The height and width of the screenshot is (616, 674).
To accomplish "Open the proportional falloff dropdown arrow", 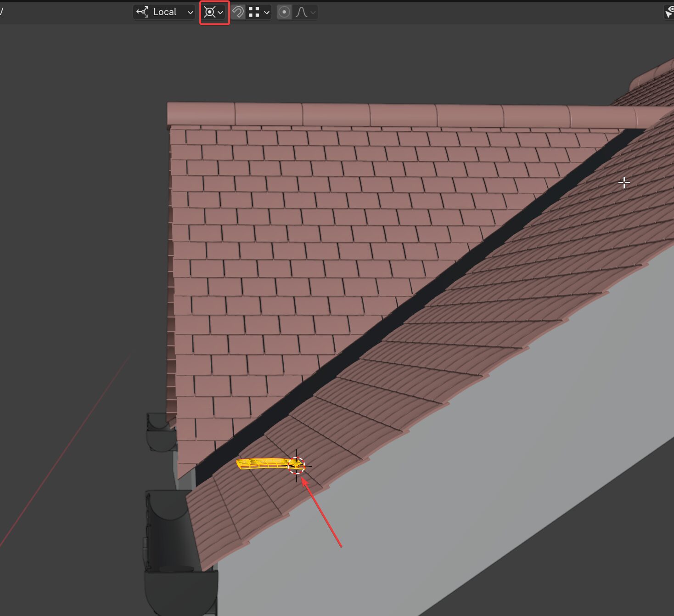I will (x=313, y=12).
